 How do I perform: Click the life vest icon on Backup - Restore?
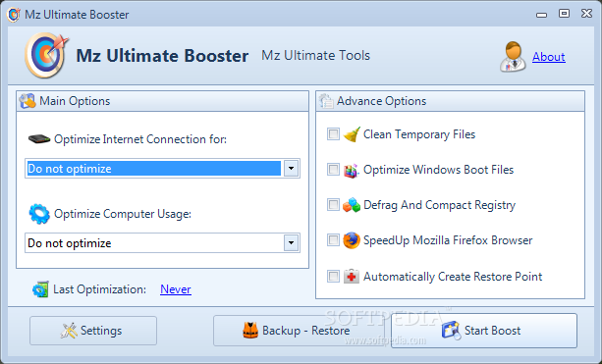pos(250,330)
